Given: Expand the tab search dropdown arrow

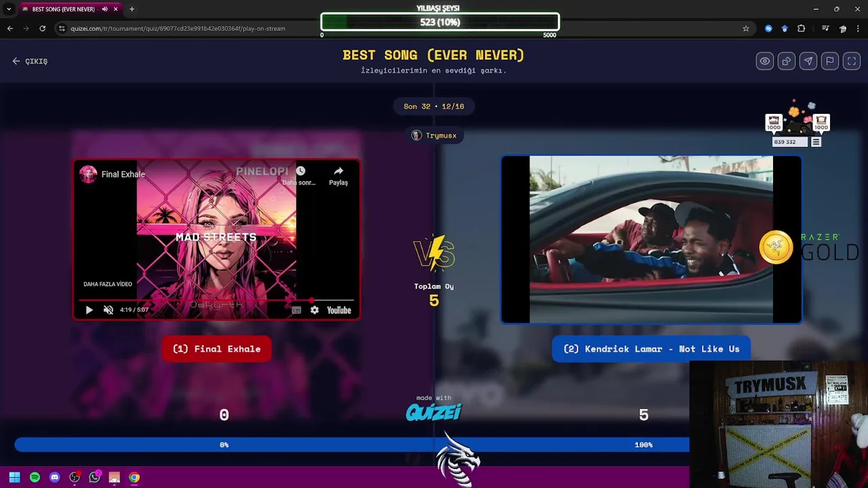Looking at the screenshot, I should pos(8,9).
